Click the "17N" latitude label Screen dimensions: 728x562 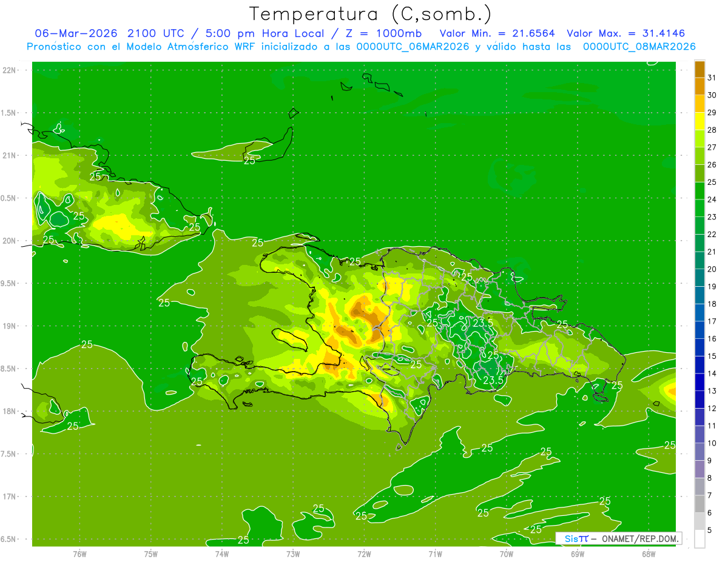9,497
